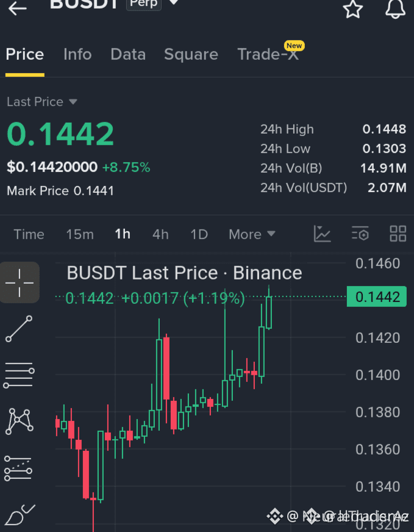Select the 15m chart interval
Viewport: 414px width, 532px height.
click(80, 234)
